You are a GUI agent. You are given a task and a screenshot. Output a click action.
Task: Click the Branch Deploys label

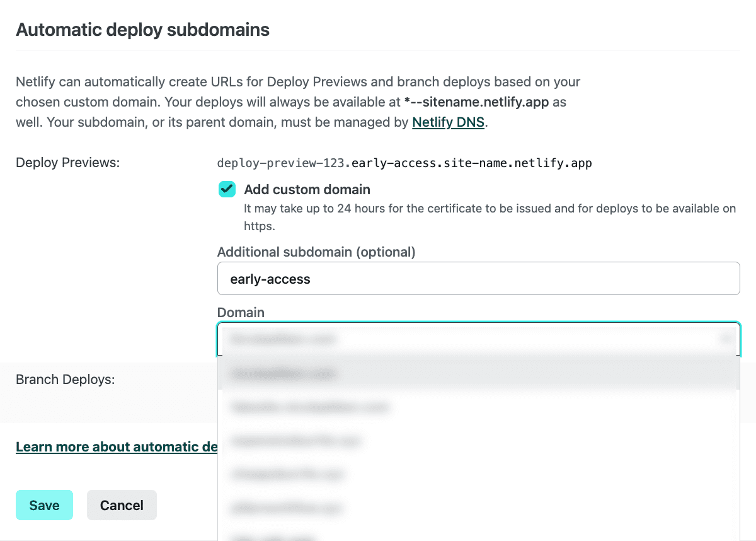pyautogui.click(x=65, y=380)
